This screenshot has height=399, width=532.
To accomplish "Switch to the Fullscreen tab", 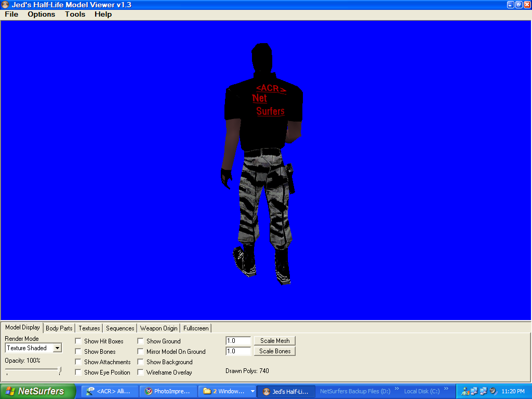I will coord(196,328).
